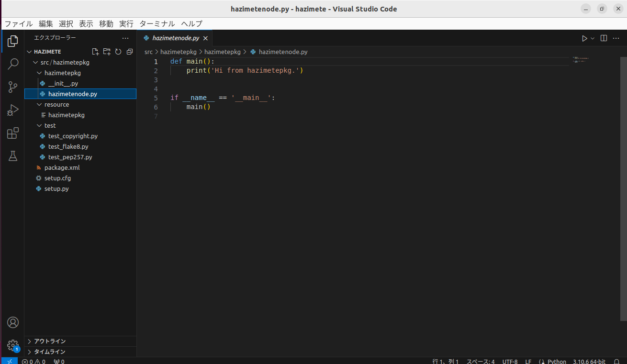This screenshot has width=627, height=364.
Task: Open the run button dropdown arrow
Action: [x=593, y=38]
